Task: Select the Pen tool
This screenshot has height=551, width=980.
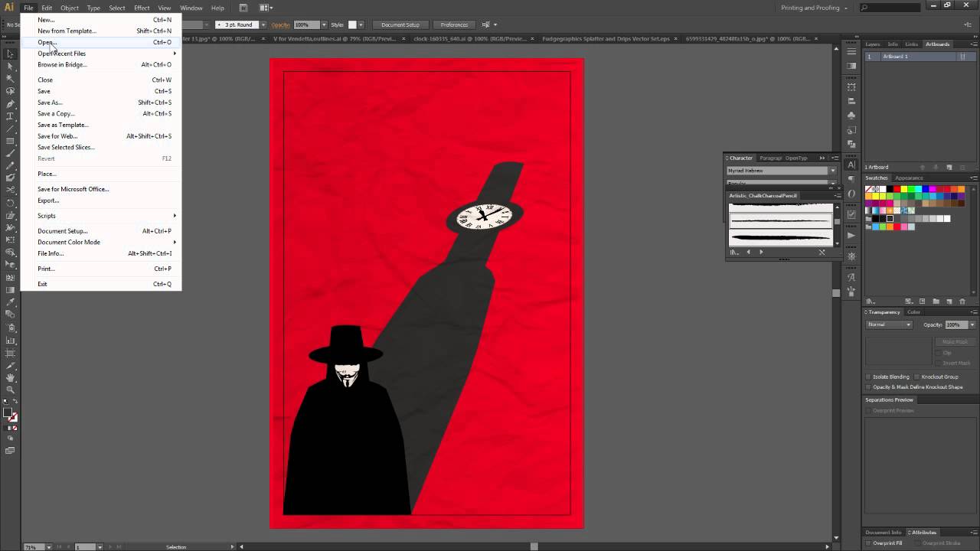Action: tap(10, 103)
